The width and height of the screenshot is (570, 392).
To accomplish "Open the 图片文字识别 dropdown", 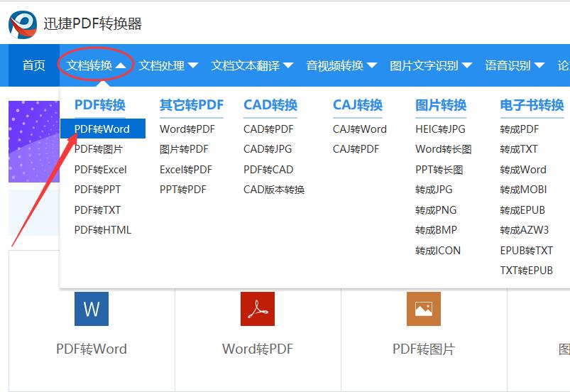I will tap(431, 65).
